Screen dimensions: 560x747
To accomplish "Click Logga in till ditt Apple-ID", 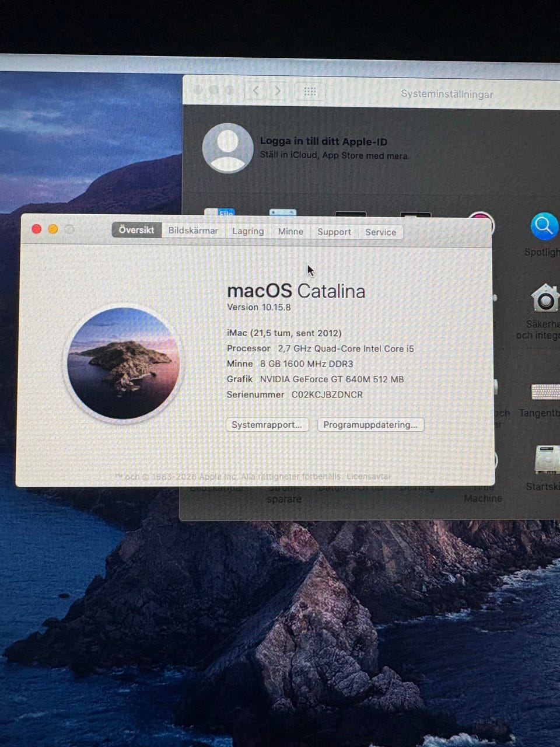I will click(x=323, y=141).
